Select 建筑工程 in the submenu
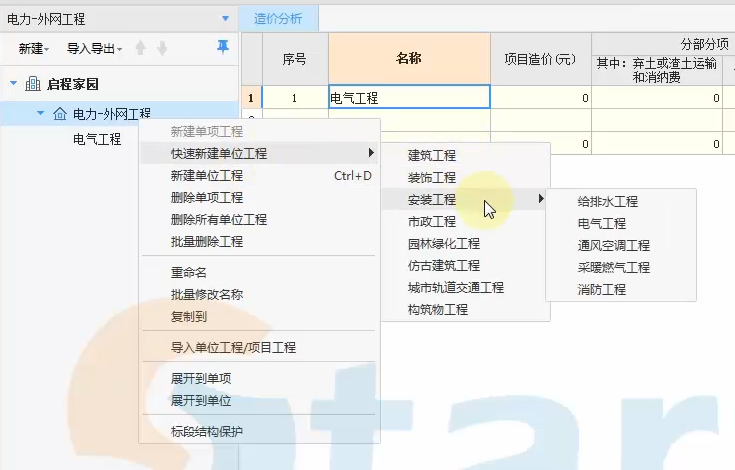Screen dimensions: 735x470 465,156
